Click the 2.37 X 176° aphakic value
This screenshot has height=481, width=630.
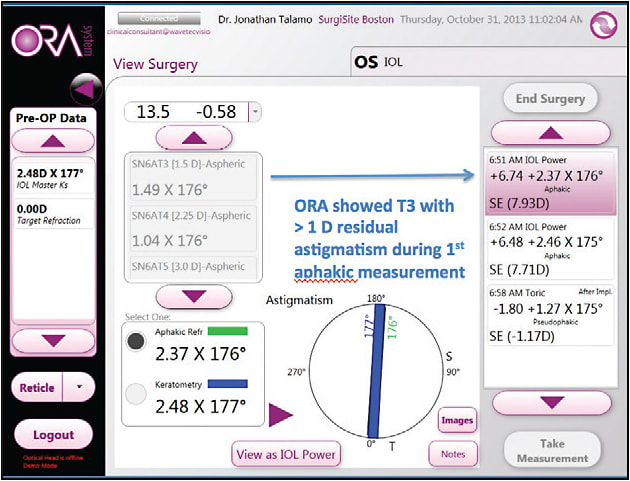pos(200,354)
